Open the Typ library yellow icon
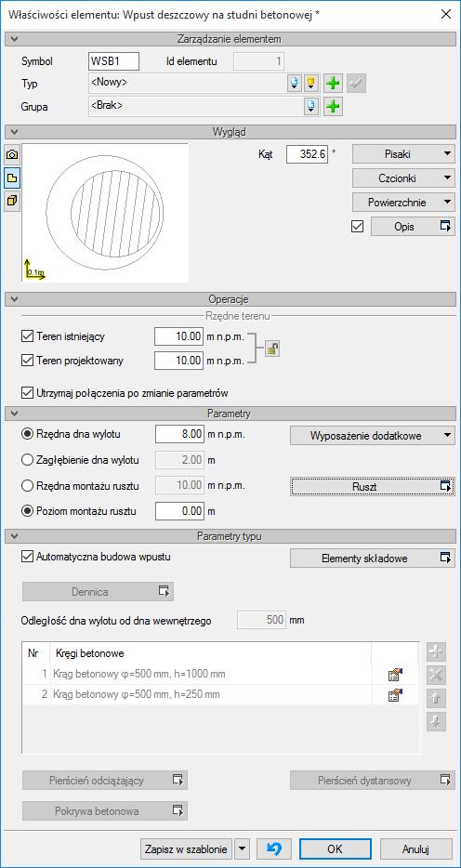This screenshot has width=461, height=868. [x=311, y=84]
